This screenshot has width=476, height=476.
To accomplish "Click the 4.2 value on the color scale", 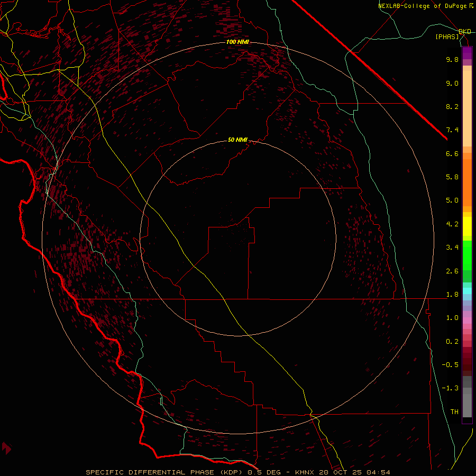I will [x=452, y=224].
